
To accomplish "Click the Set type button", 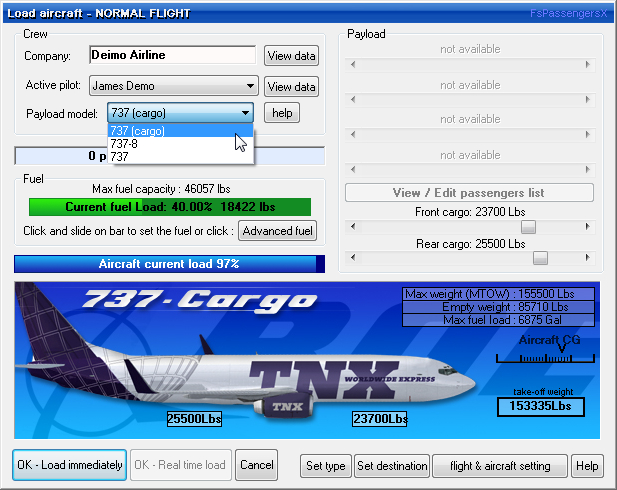I will [325, 466].
